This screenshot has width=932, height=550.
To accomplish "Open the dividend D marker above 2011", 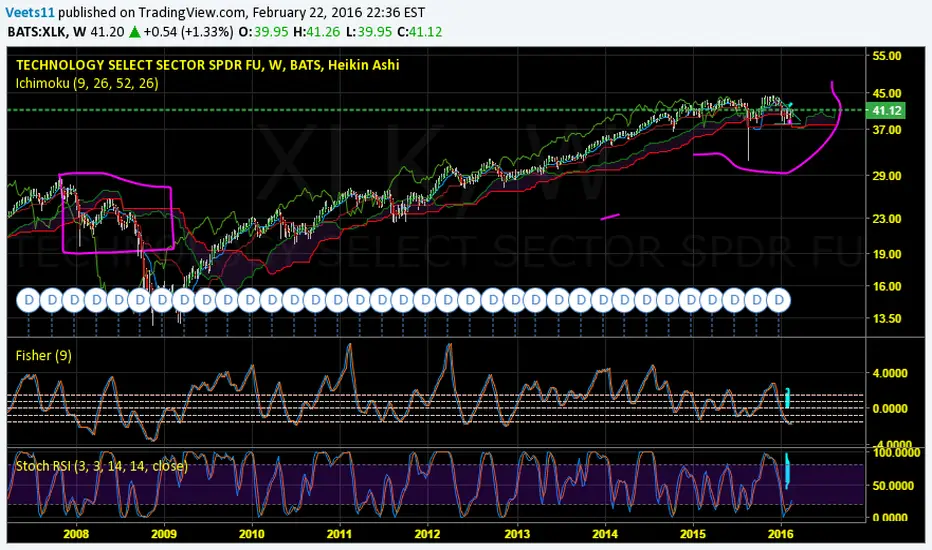I will tap(338, 300).
